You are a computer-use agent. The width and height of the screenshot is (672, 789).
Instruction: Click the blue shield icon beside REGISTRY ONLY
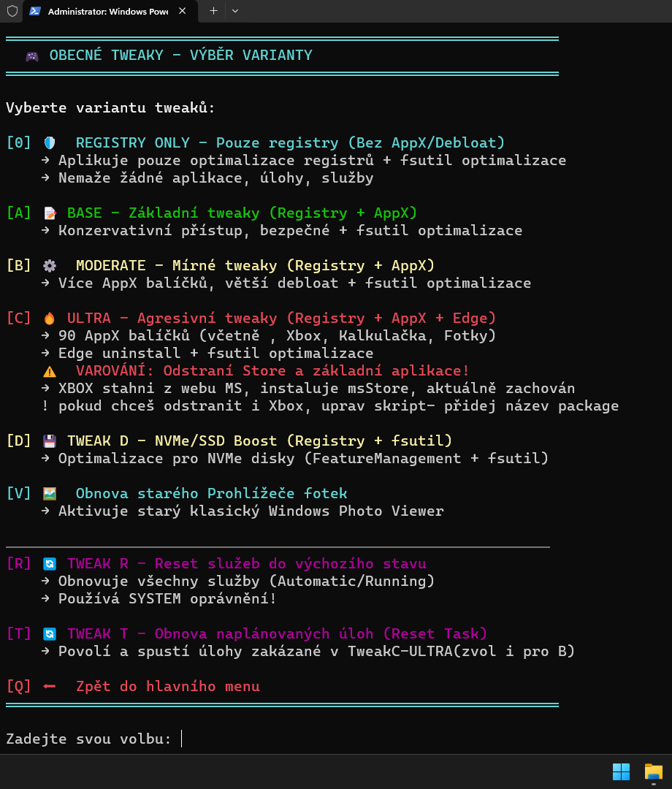click(x=50, y=143)
